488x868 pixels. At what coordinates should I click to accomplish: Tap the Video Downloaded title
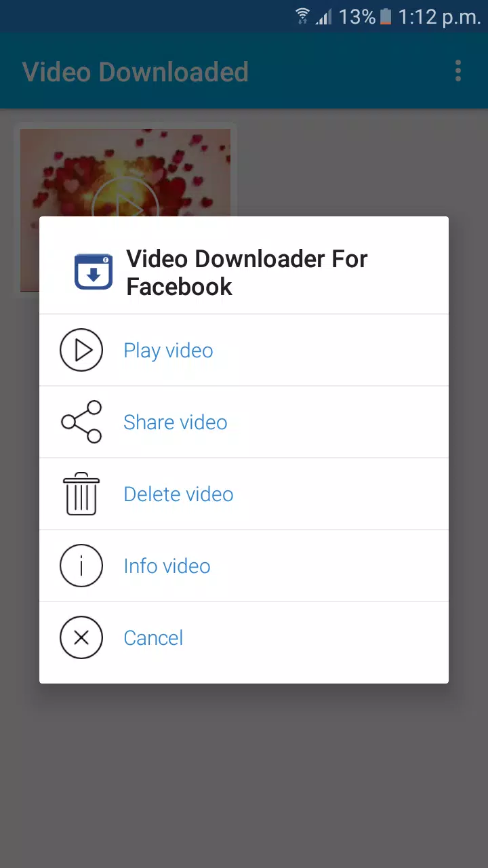tap(136, 72)
